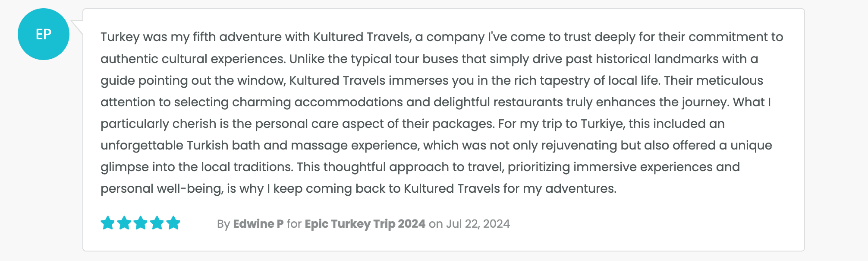The height and width of the screenshot is (261, 868).
Task: Click the first rating star
Action: pyautogui.click(x=107, y=223)
